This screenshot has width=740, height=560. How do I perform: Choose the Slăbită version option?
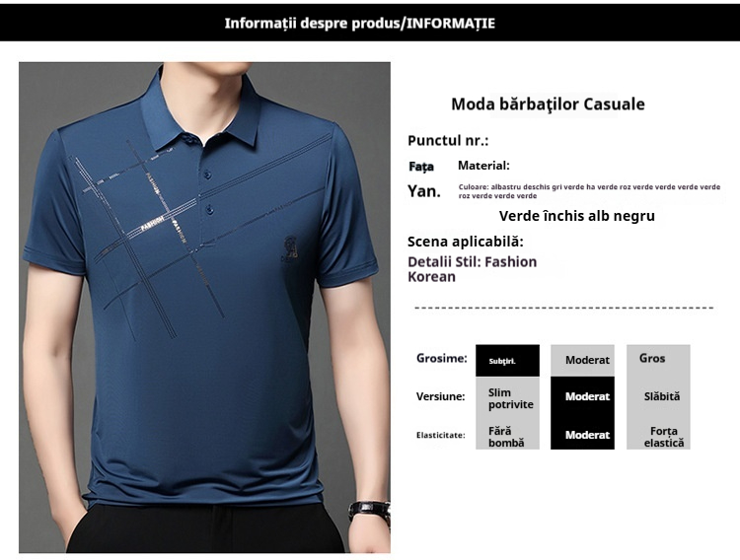(x=658, y=396)
